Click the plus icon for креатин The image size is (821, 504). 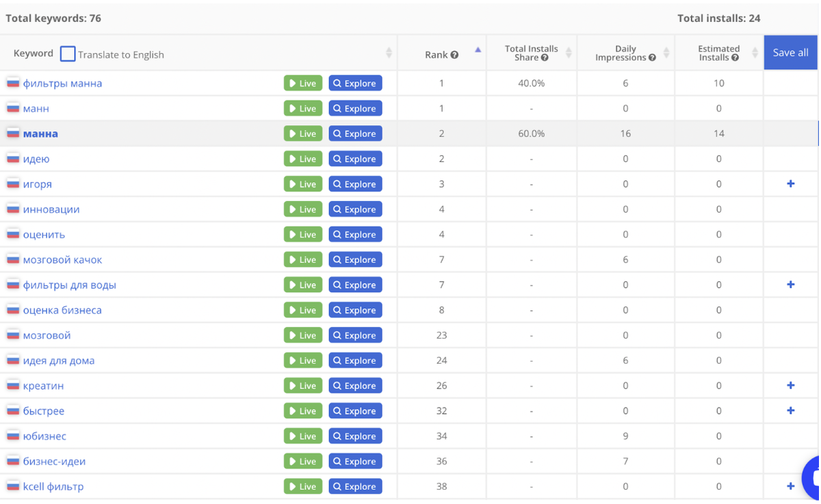pos(790,386)
